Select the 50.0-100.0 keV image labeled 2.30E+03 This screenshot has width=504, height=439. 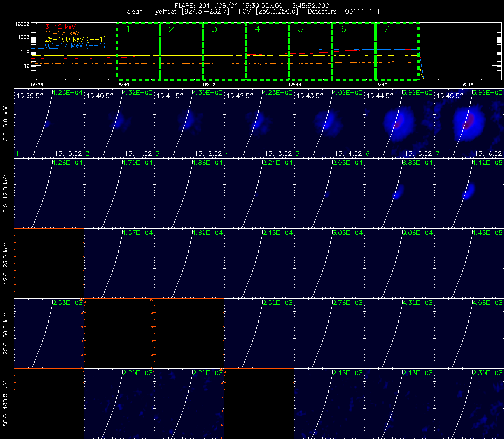469,404
